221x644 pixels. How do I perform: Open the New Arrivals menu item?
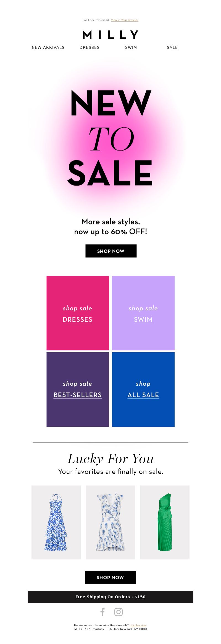(48, 47)
